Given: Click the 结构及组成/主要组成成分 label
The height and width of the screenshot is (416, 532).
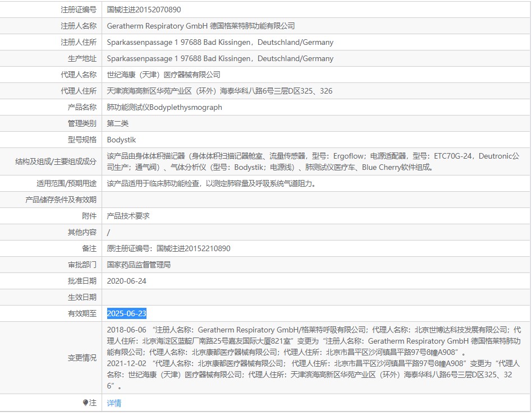Looking at the screenshot, I should click(56, 161).
